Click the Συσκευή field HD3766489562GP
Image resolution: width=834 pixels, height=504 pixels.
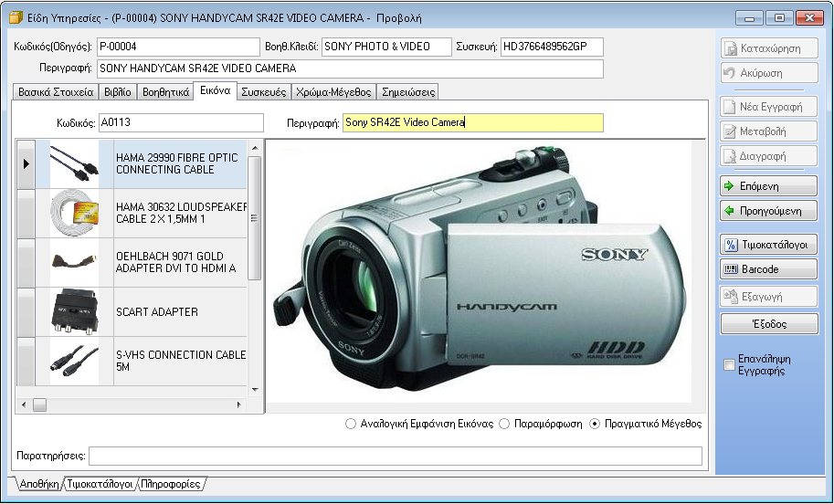point(552,47)
